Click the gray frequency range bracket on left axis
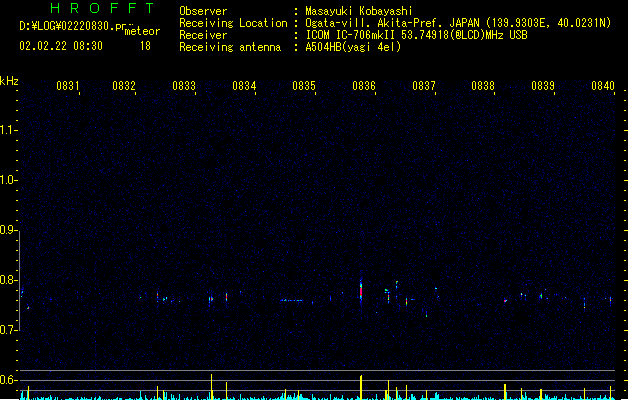 pos(19,281)
